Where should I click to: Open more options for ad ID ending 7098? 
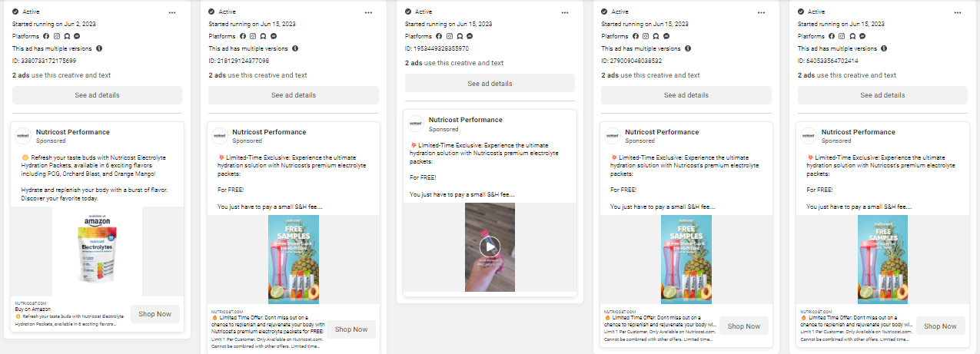click(369, 13)
